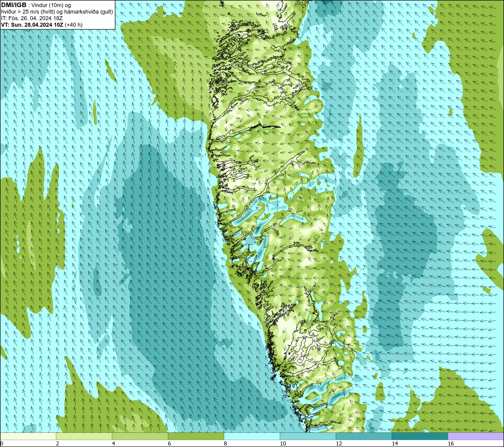
Task: Click the scale label '8'
Action: [225, 444]
